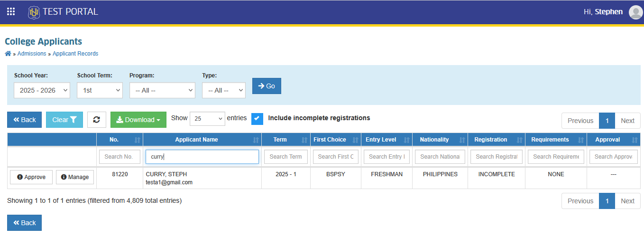Sort by Requirements column arrows

581,140
